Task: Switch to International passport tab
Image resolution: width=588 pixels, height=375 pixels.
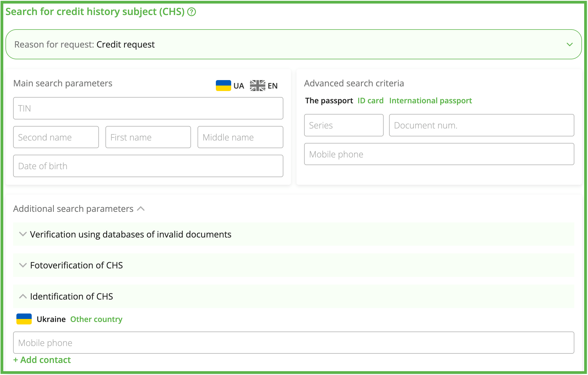Action: tap(430, 101)
